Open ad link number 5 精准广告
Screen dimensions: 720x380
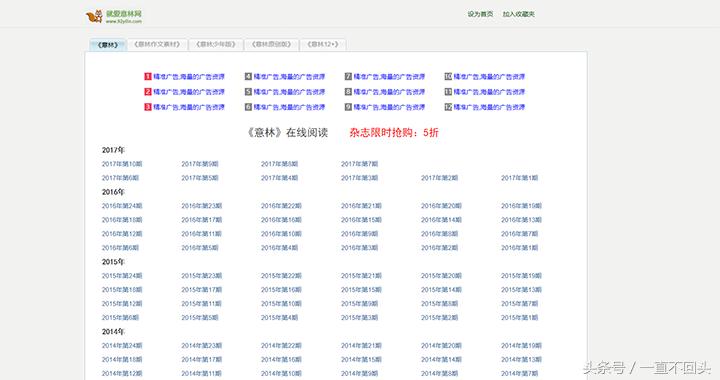pyautogui.click(x=289, y=92)
